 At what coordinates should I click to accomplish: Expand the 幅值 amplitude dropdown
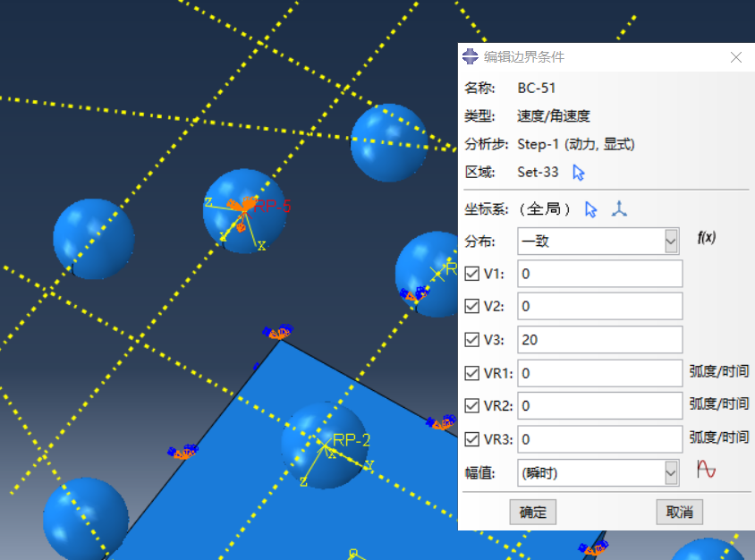pos(598,472)
